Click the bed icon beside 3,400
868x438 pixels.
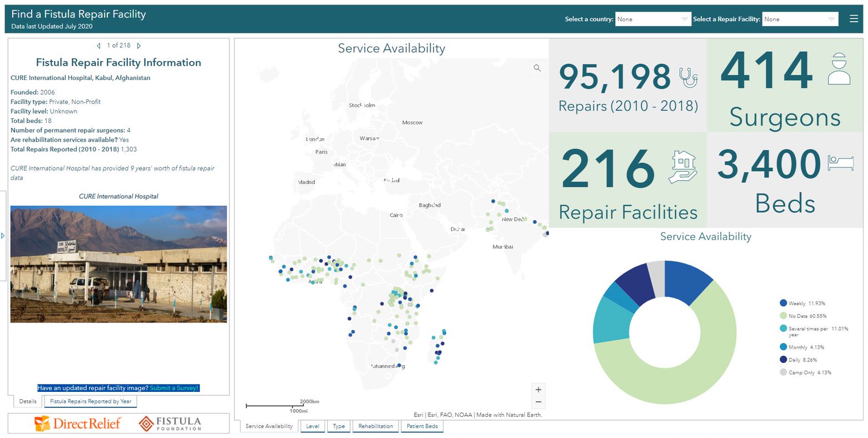(x=840, y=163)
